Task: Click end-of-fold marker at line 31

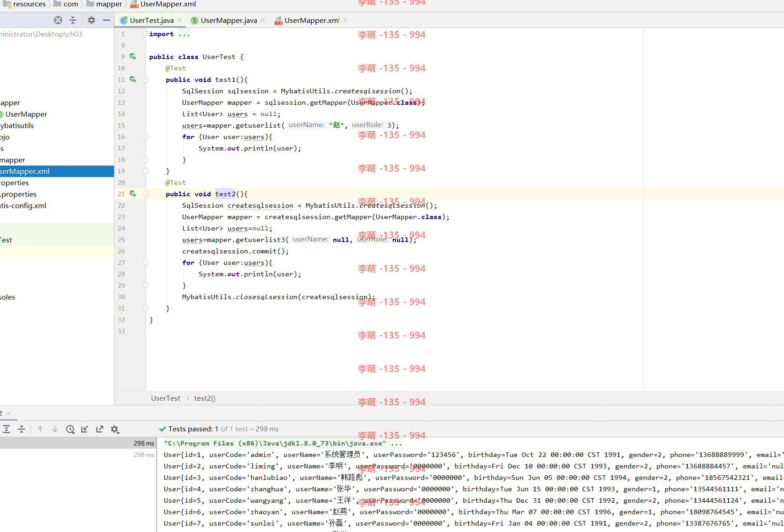Action: tap(146, 308)
